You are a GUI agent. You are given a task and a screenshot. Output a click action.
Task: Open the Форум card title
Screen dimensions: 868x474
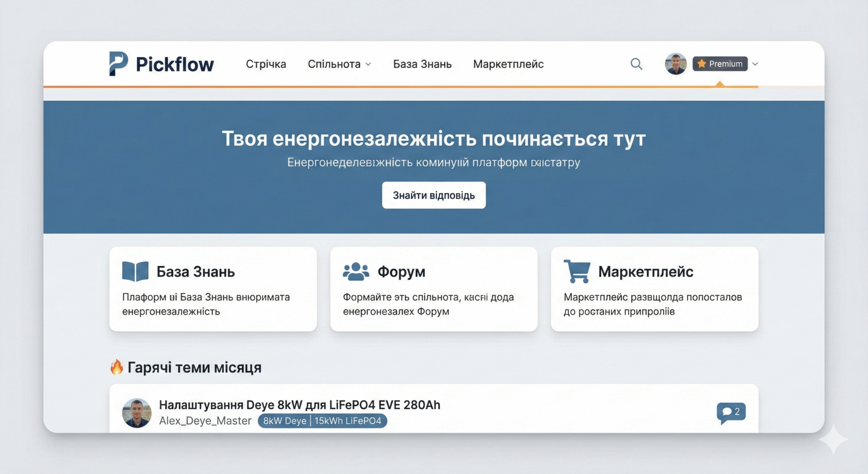pos(401,271)
